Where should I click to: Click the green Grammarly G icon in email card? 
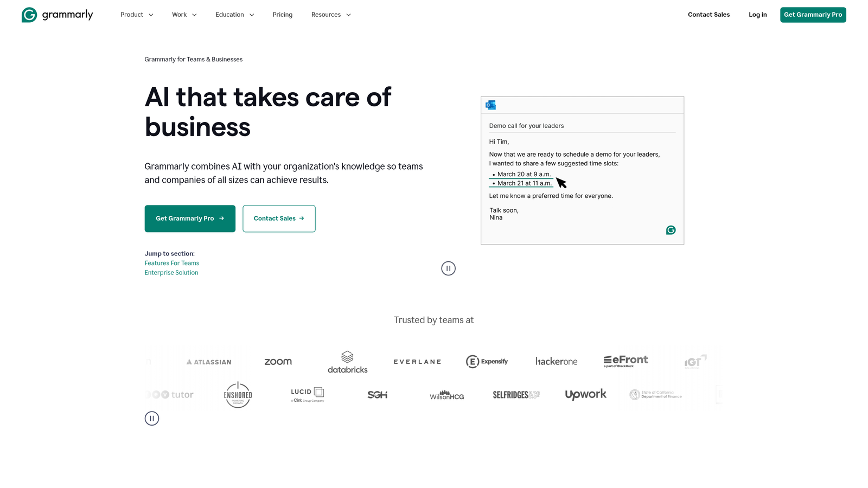671,230
